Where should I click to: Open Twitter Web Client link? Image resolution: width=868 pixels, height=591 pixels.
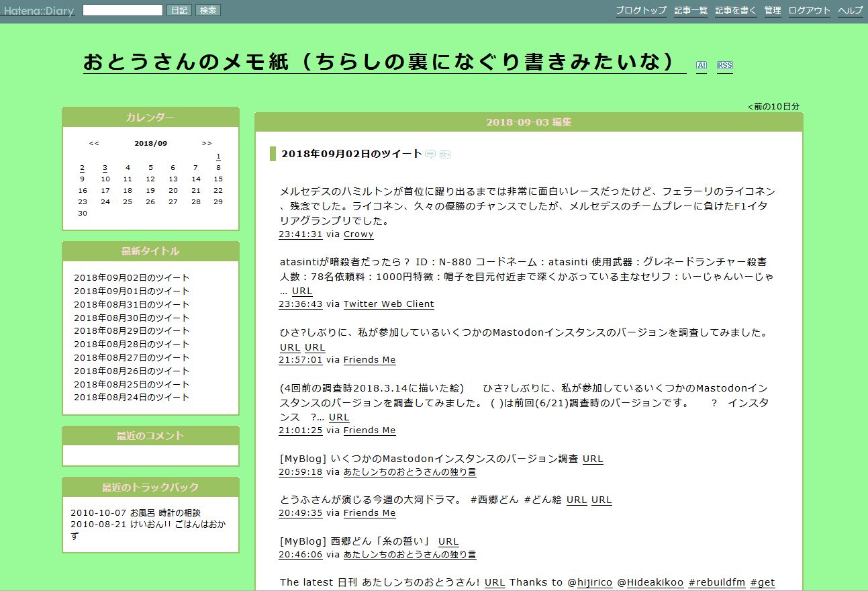pyautogui.click(x=389, y=304)
